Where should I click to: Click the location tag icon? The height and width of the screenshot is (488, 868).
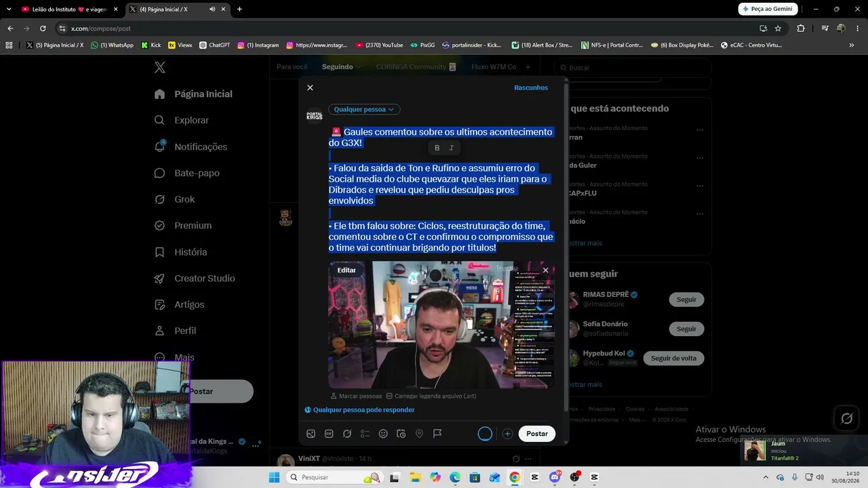pyautogui.click(x=419, y=434)
